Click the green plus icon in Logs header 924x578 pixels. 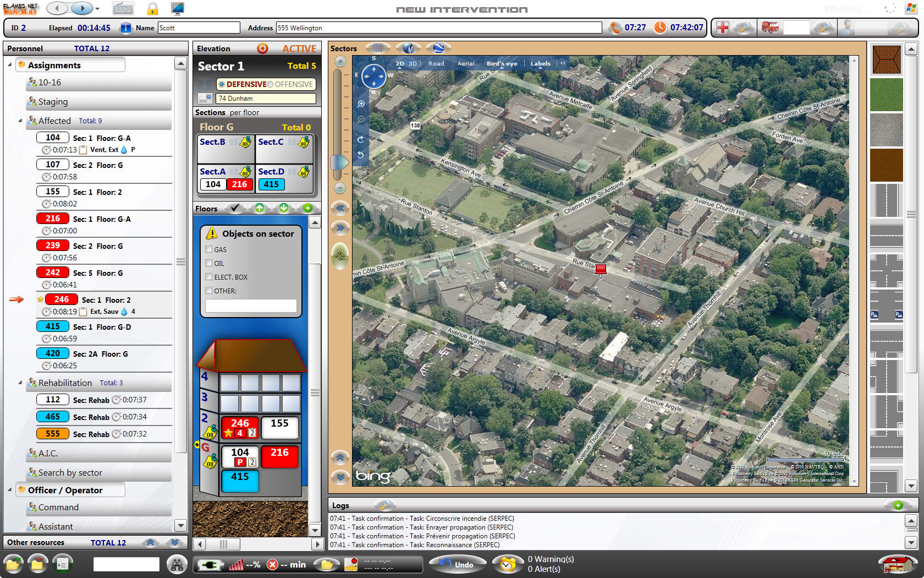898,505
